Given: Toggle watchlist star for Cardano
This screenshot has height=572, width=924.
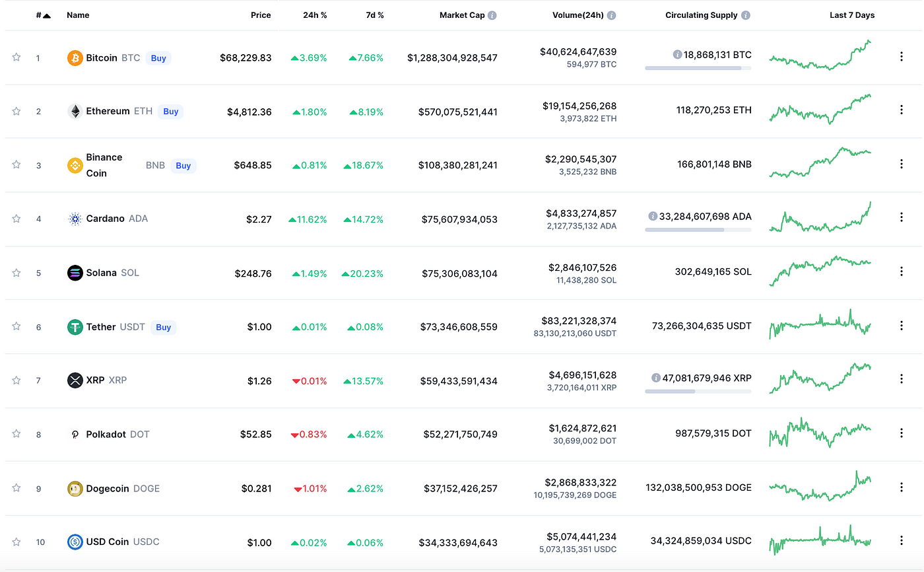Looking at the screenshot, I should point(16,219).
